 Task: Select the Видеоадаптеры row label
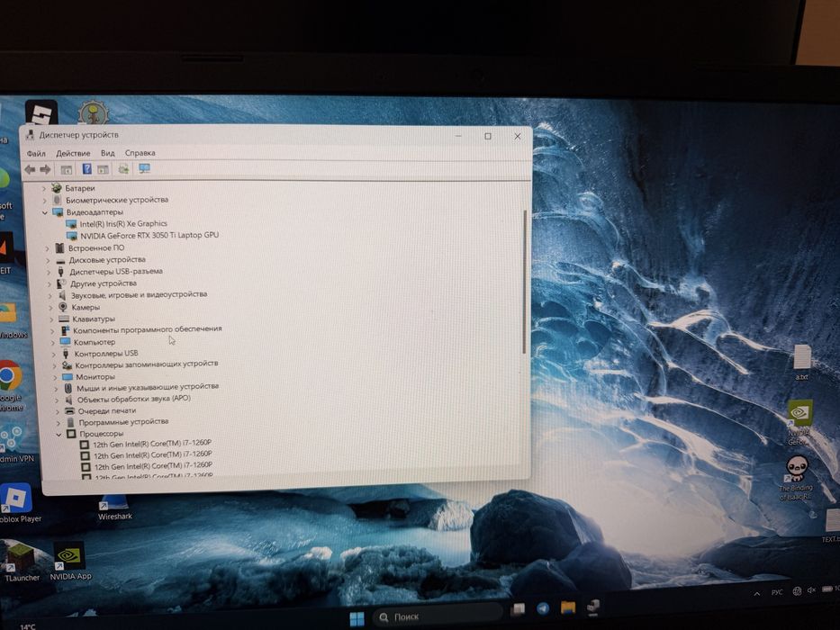tap(95, 211)
